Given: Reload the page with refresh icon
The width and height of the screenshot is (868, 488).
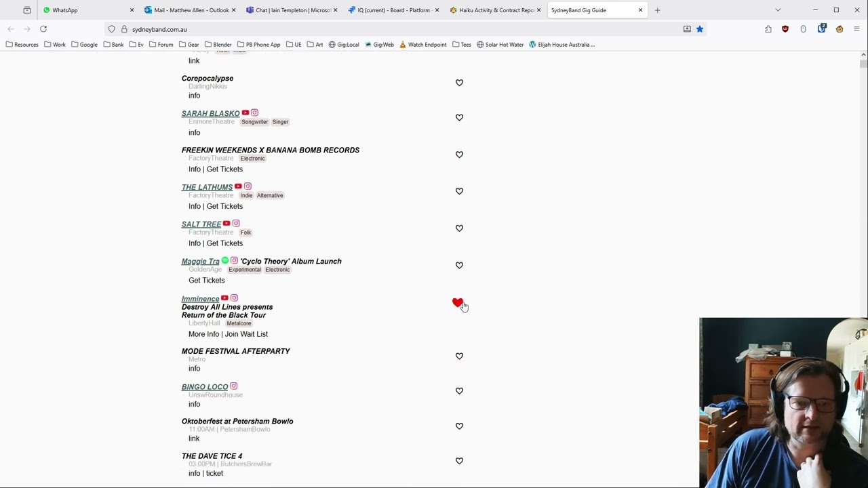Looking at the screenshot, I should coord(43,29).
